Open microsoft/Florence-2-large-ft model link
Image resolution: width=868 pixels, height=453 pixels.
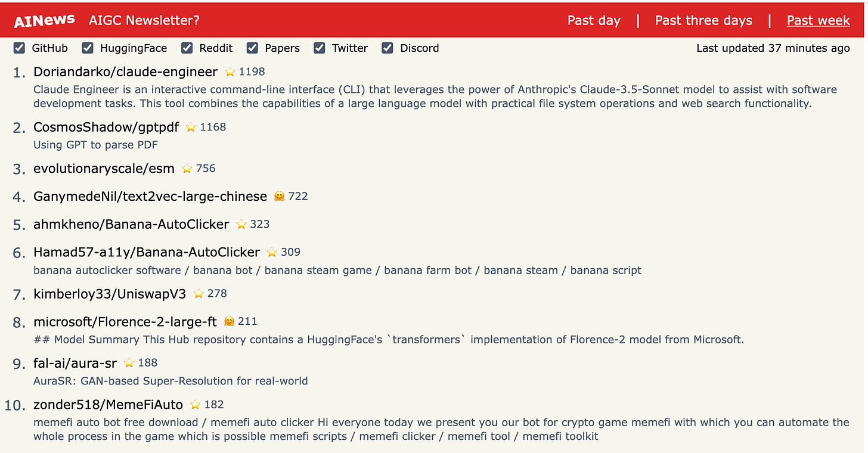[125, 322]
